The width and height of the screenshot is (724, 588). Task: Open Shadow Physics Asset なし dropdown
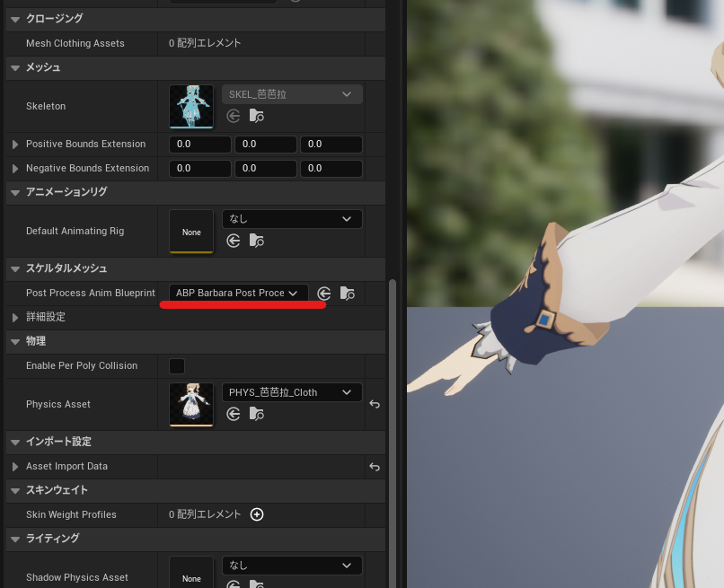click(x=292, y=566)
